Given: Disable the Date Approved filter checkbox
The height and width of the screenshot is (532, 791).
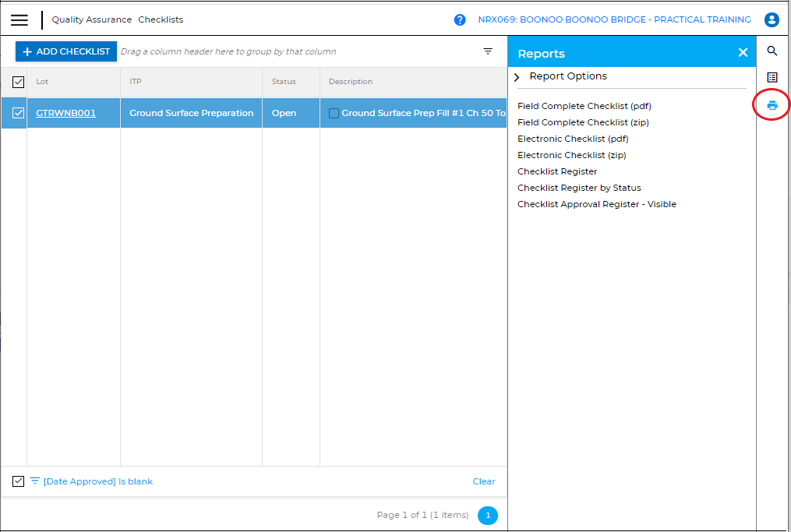Looking at the screenshot, I should click(19, 481).
